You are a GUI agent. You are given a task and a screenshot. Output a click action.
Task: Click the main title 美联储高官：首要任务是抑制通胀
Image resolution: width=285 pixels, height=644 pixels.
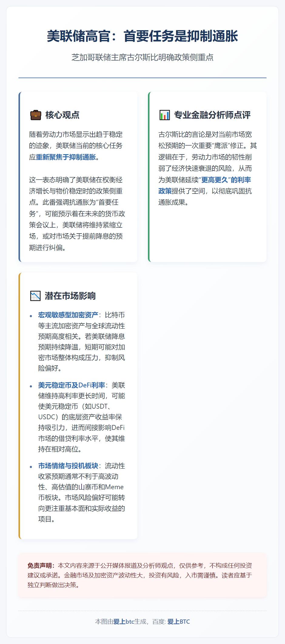[x=142, y=36]
